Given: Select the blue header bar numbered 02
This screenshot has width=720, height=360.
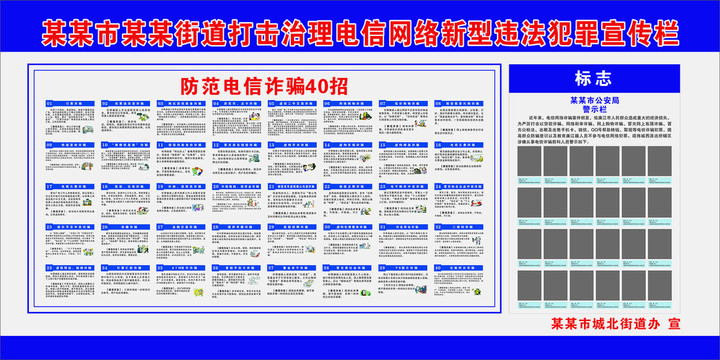Looking at the screenshot, I should coord(125,104).
